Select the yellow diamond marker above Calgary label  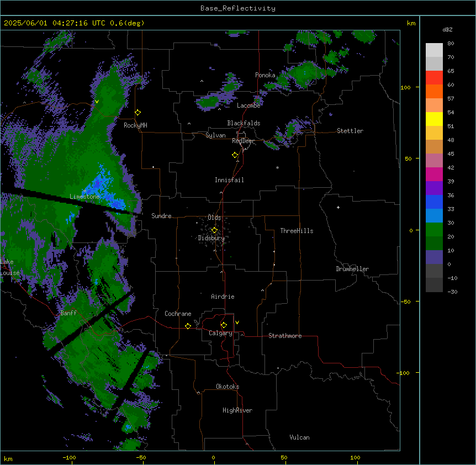point(224,325)
